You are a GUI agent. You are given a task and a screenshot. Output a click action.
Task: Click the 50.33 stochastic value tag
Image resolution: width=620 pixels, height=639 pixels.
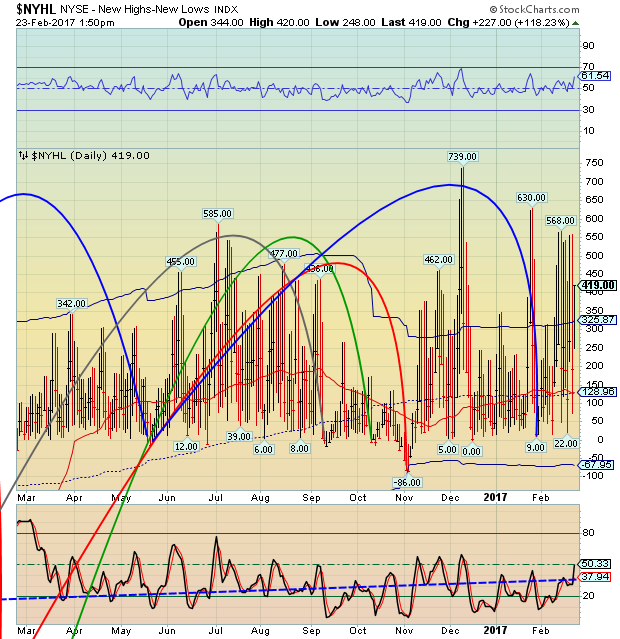595,564
